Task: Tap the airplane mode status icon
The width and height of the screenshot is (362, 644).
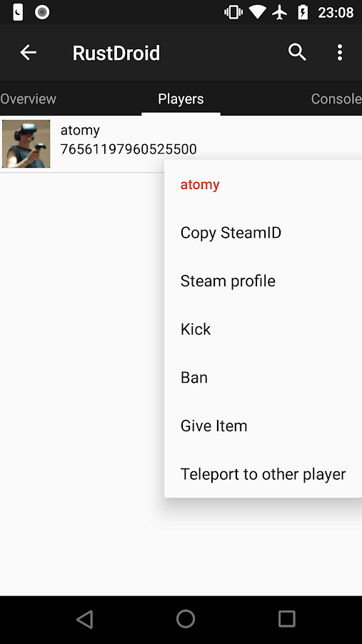Action: point(280,12)
